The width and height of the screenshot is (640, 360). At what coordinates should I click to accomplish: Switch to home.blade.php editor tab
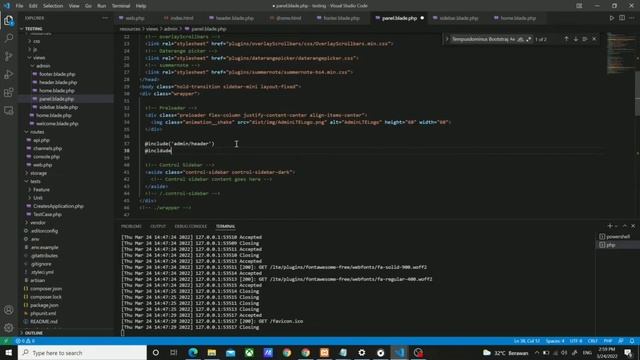tap(515, 18)
